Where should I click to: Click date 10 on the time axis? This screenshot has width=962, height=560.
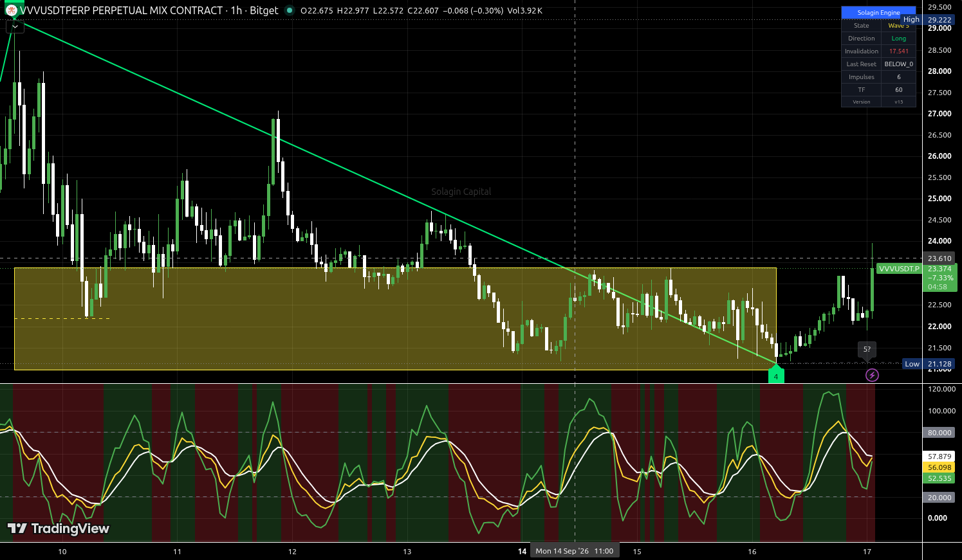(x=62, y=552)
